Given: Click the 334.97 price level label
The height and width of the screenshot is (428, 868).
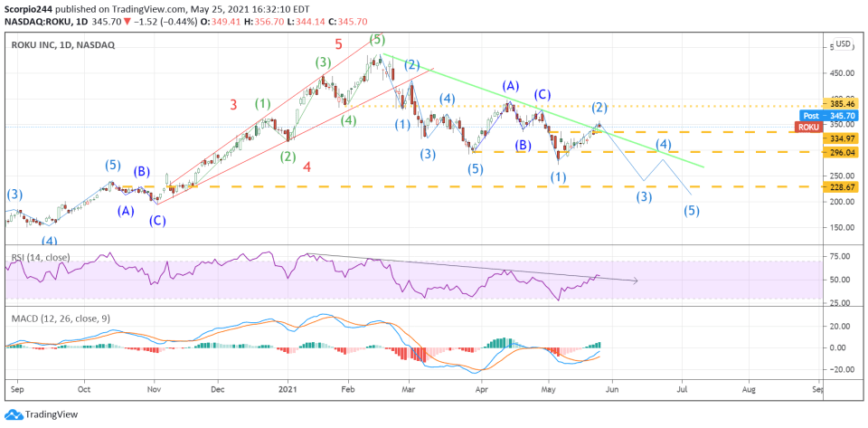Looking at the screenshot, I should [841, 138].
